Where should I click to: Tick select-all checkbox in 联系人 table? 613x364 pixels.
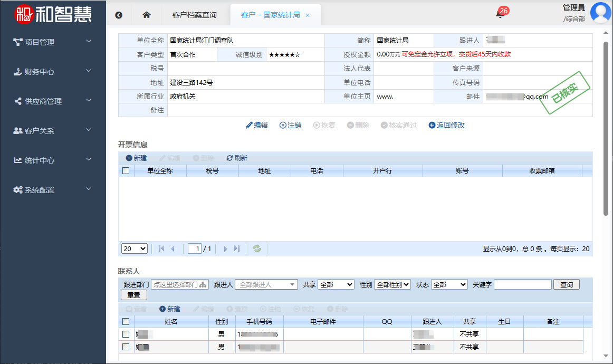tap(126, 322)
